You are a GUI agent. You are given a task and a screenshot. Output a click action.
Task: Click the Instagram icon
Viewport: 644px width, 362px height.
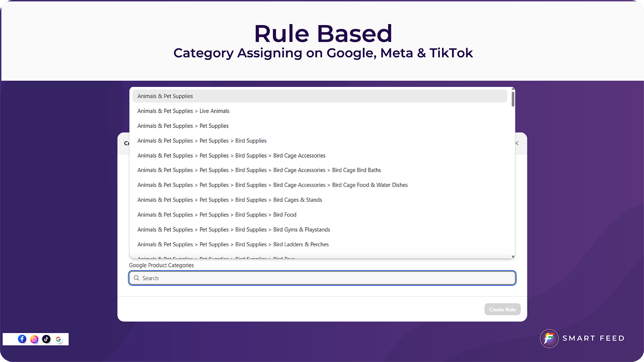click(34, 339)
